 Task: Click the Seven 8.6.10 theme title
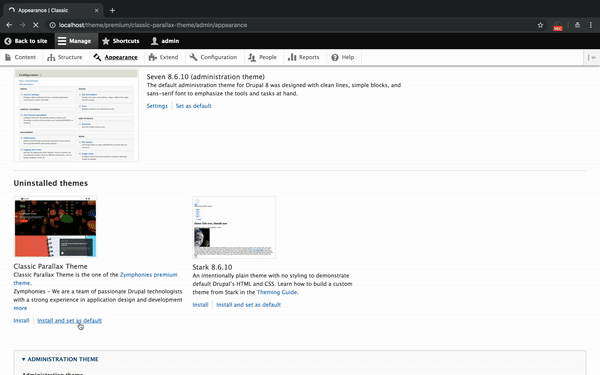coord(205,77)
